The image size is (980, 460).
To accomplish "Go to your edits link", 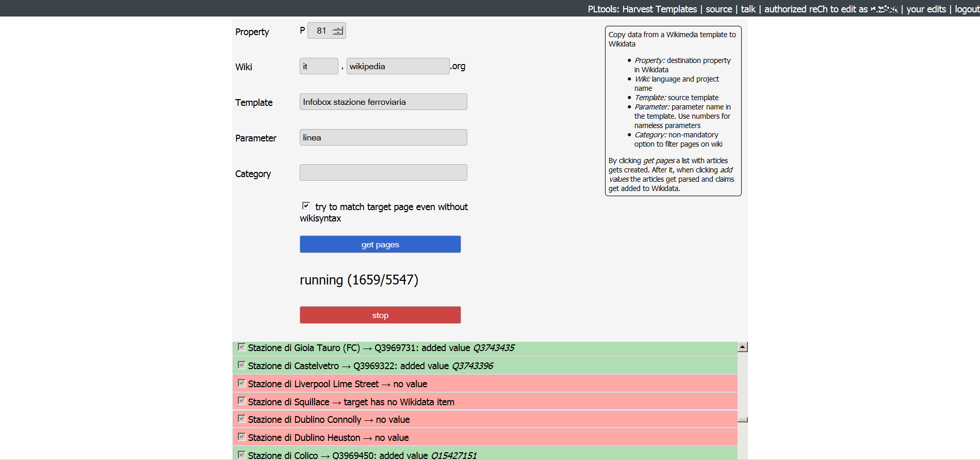I will (x=926, y=9).
